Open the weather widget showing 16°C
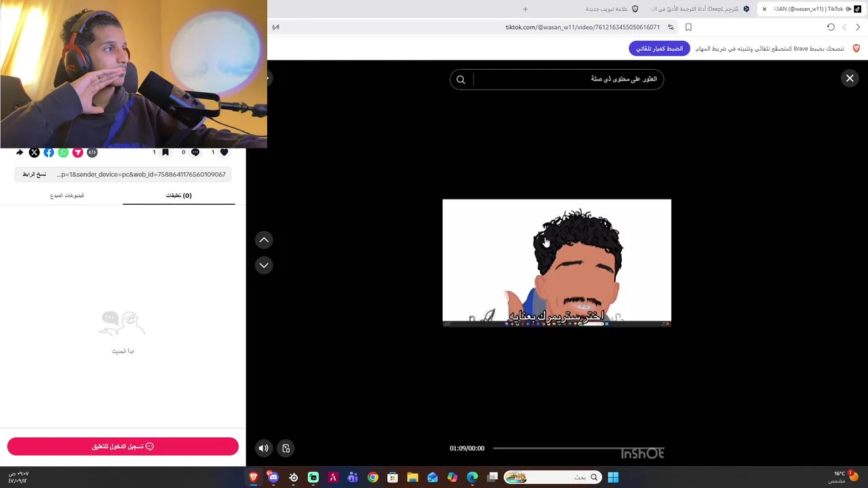Image resolution: width=868 pixels, height=488 pixels. pyautogui.click(x=844, y=476)
